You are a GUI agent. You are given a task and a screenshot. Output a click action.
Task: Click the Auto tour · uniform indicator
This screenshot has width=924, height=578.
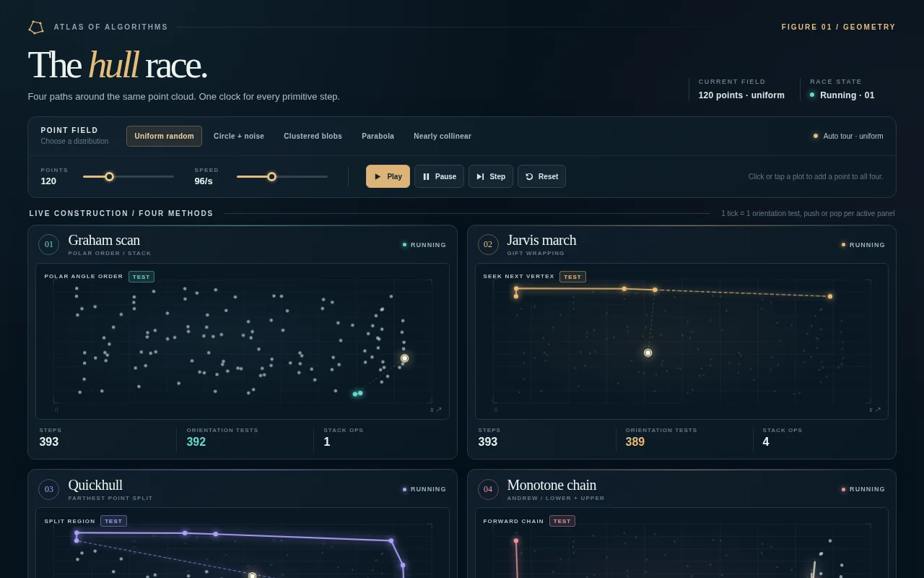[x=848, y=136]
